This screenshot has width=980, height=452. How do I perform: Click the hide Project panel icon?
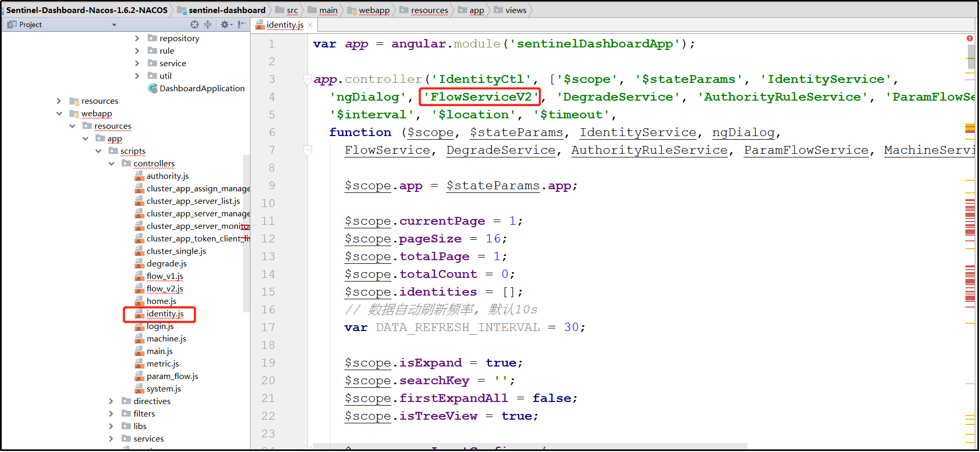(x=242, y=25)
